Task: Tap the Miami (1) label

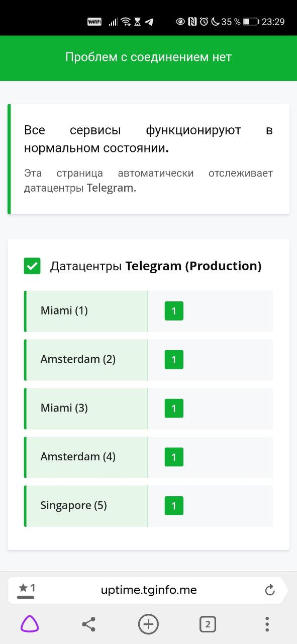Action: pyautogui.click(x=64, y=310)
